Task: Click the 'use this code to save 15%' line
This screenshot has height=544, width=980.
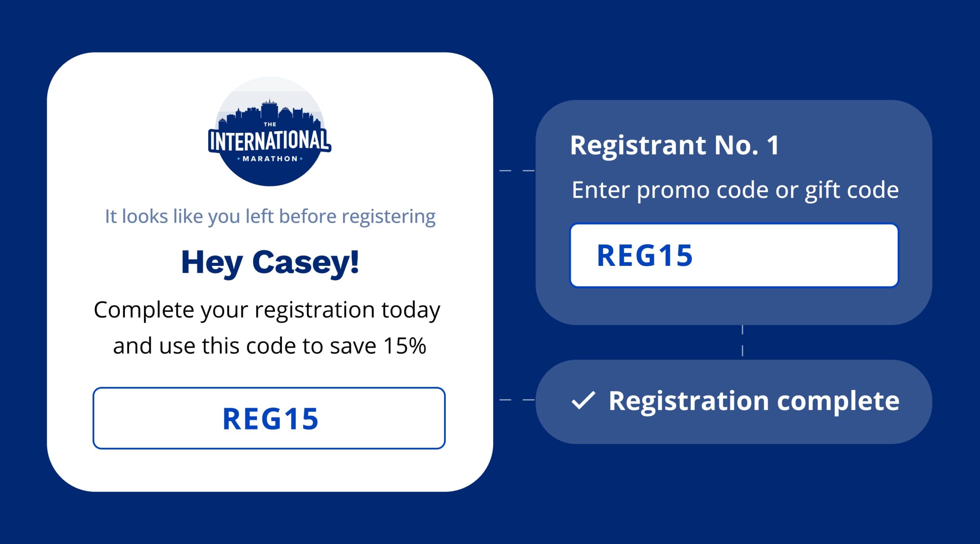Action: tap(269, 346)
